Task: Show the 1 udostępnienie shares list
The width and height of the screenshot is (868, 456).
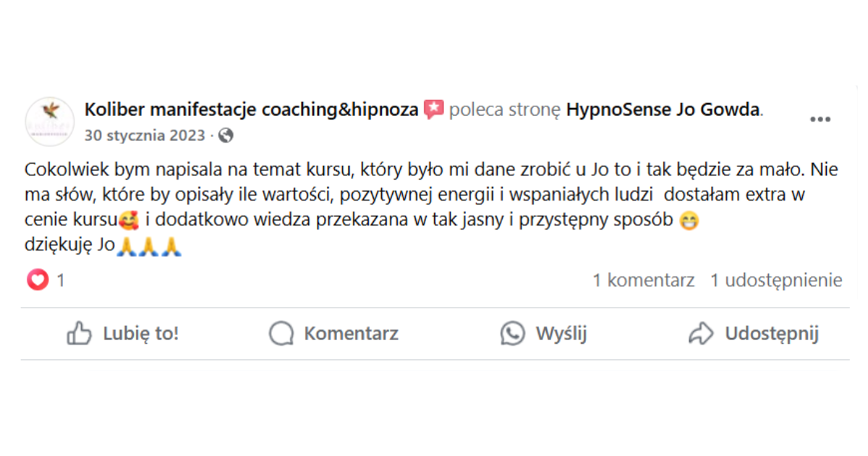Action: [x=776, y=280]
